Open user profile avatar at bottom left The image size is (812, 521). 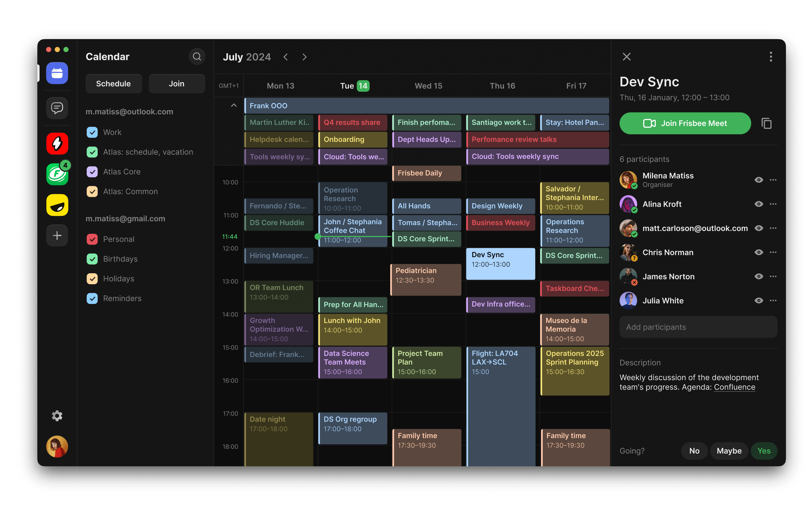57,446
